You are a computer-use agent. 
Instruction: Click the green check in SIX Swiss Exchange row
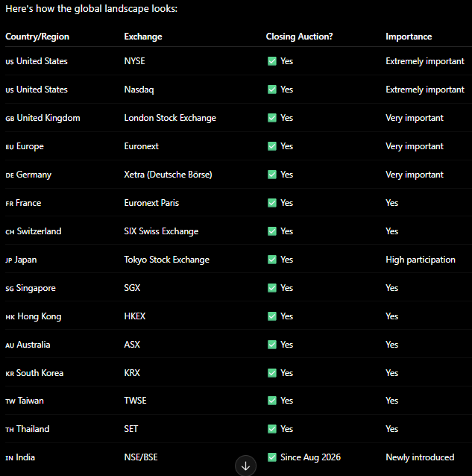272,231
